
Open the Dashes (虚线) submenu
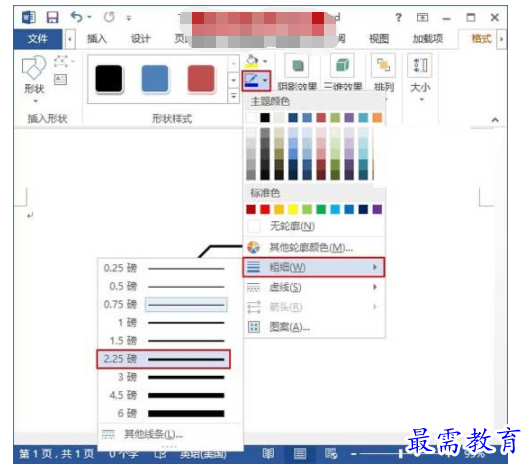[314, 287]
